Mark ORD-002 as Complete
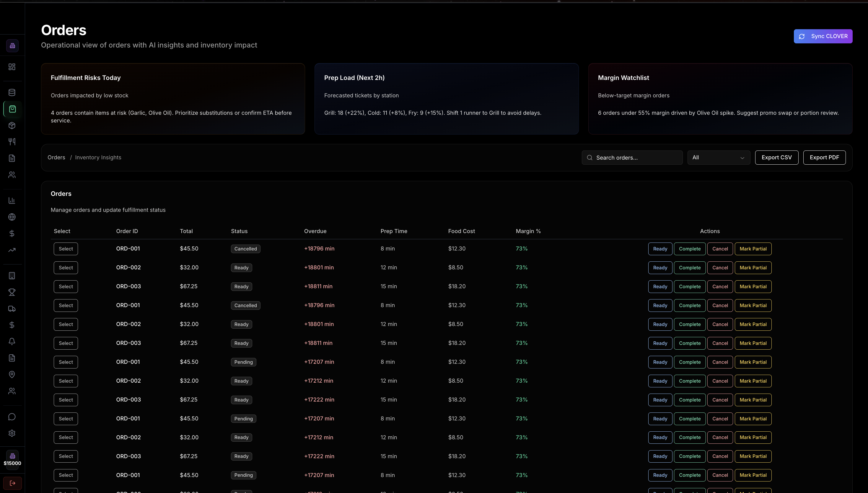The height and width of the screenshot is (493, 868). coord(690,268)
